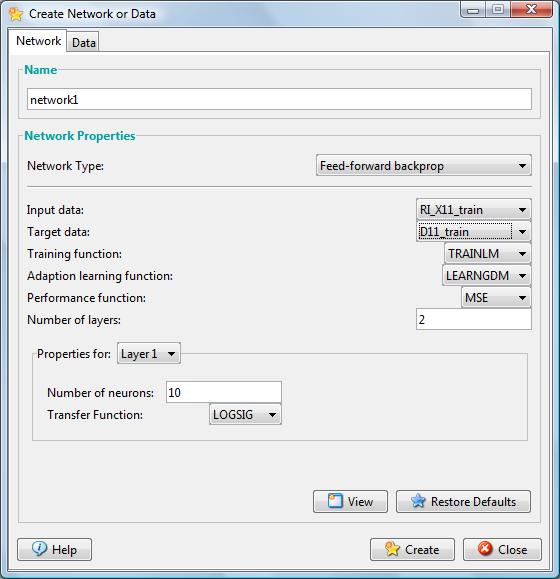
Task: Open the Properties for Layer 1 dropdown
Action: pyautogui.click(x=149, y=353)
